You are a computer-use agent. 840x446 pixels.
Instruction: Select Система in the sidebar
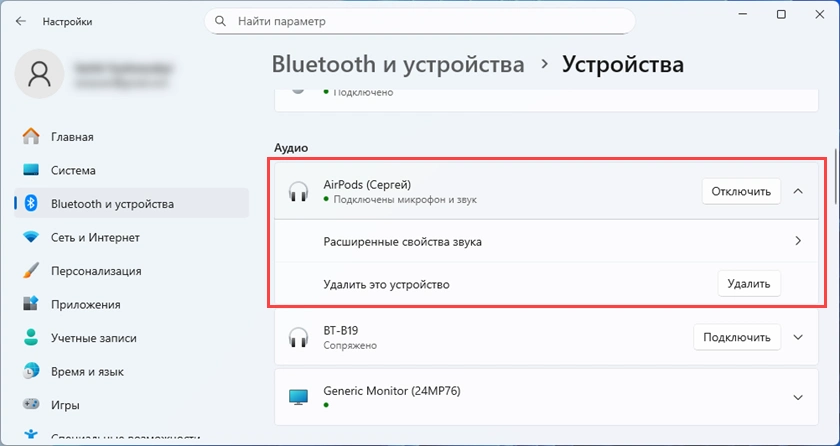tap(75, 170)
